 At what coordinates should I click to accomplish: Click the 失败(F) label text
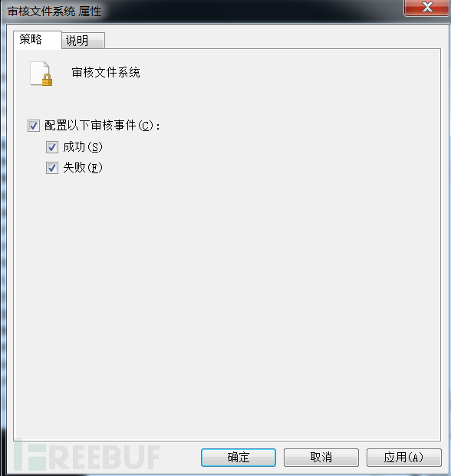[x=83, y=168]
